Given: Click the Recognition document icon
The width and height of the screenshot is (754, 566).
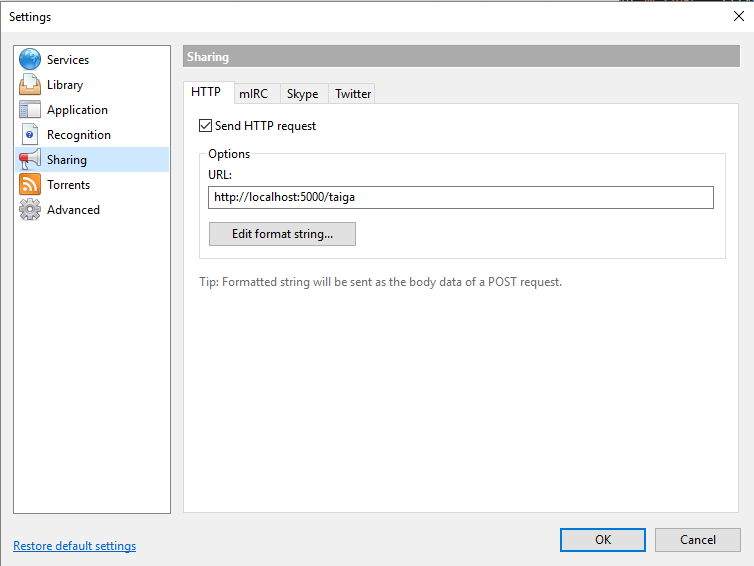Looking at the screenshot, I should [30, 135].
